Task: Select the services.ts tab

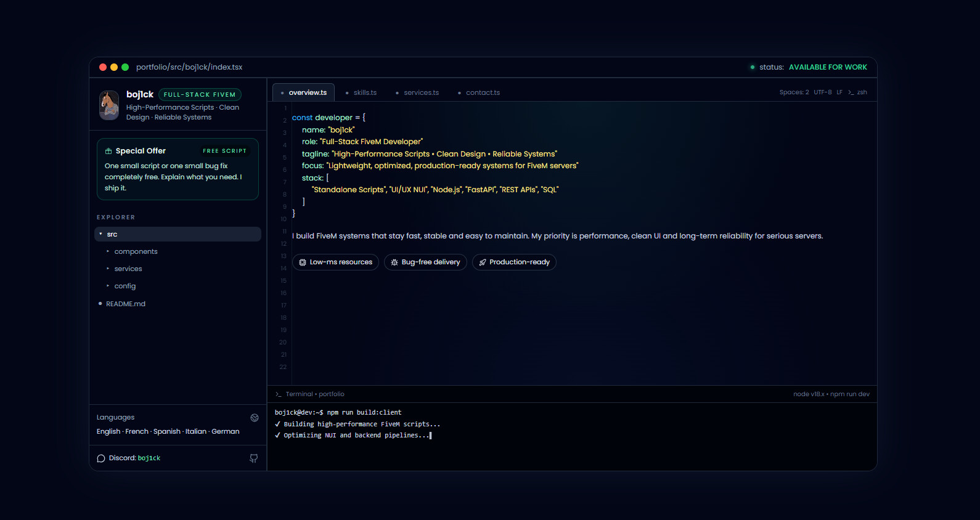Action: pos(421,92)
